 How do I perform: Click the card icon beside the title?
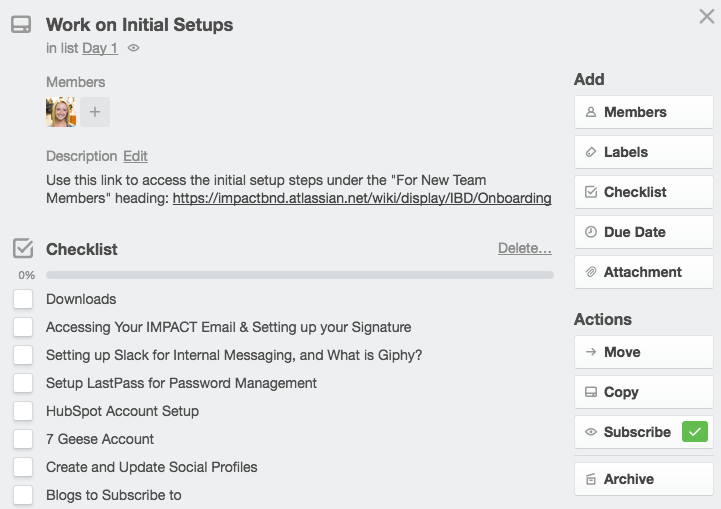(21, 24)
